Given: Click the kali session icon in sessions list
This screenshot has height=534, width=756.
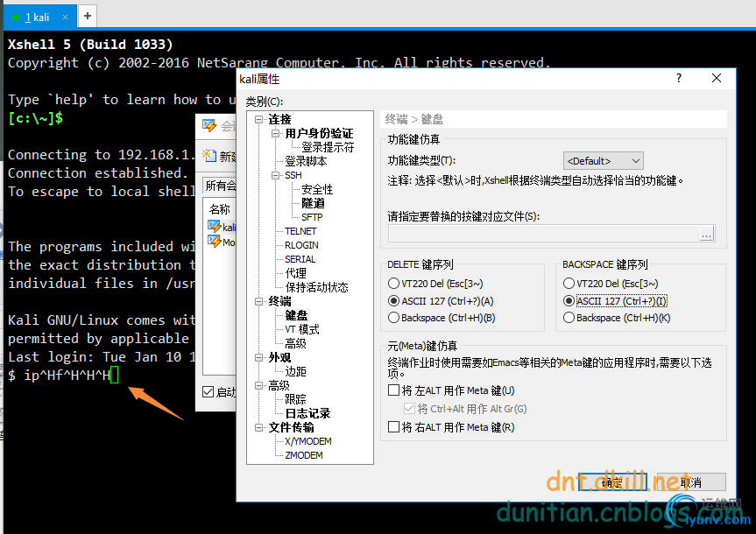Looking at the screenshot, I should (x=214, y=226).
